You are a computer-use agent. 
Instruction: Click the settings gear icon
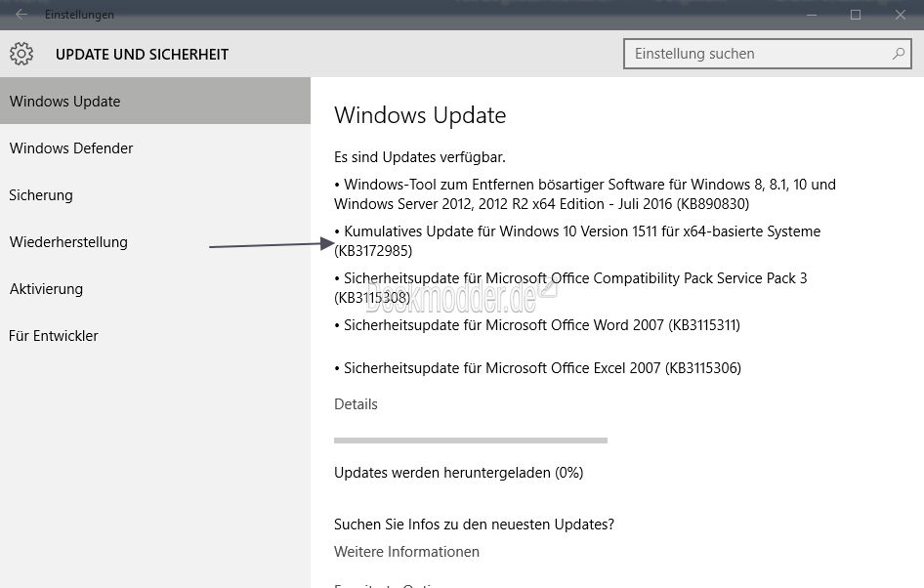(x=21, y=54)
